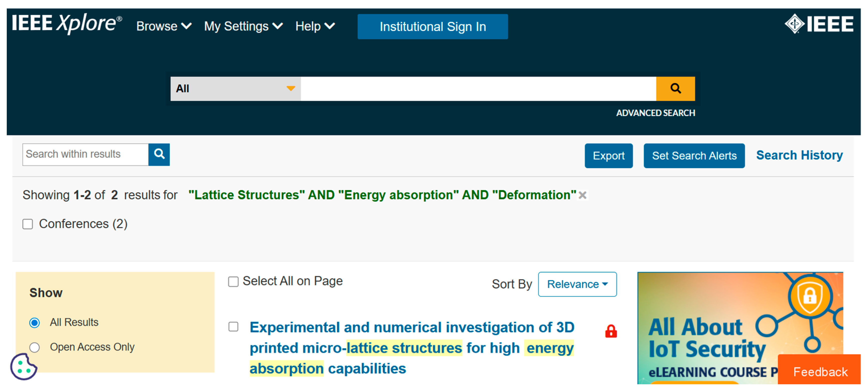868x391 pixels.
Task: Click the Institutional Sign In button
Action: [432, 27]
